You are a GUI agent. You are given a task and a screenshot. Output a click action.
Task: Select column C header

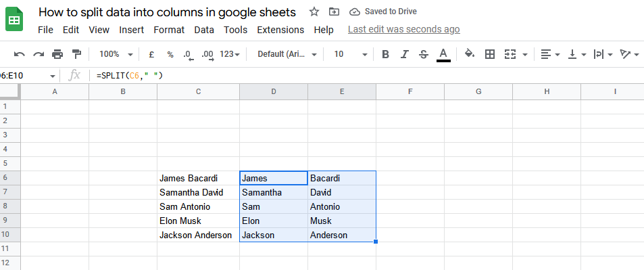199,92
